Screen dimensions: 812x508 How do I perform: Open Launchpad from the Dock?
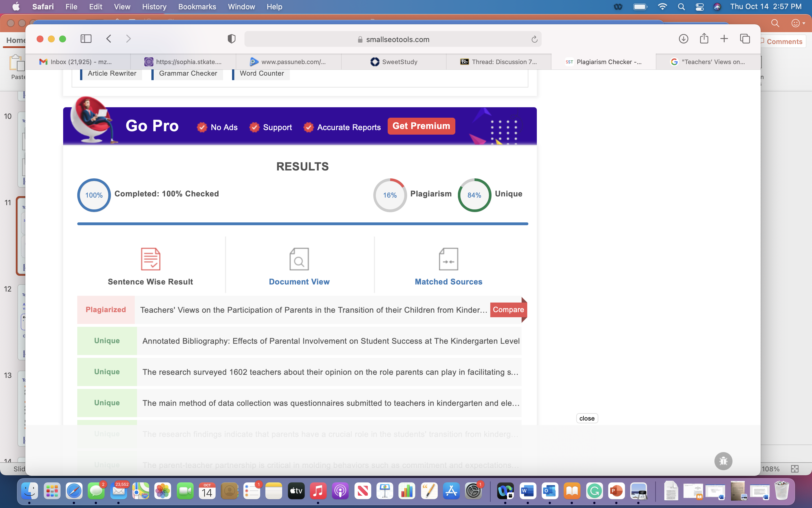coord(52,491)
